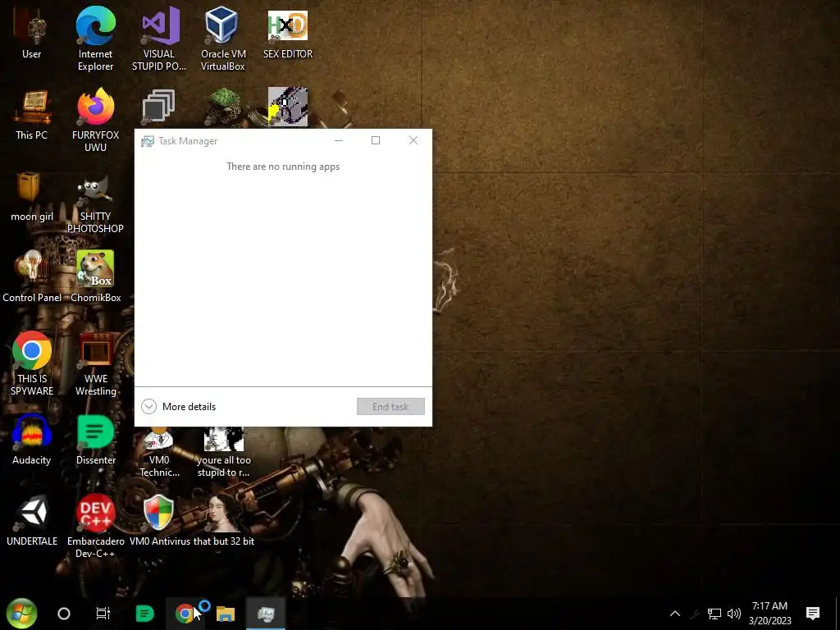The height and width of the screenshot is (630, 840).
Task: Select the VISUAL STUPID PO... shortcut
Action: pos(158,39)
